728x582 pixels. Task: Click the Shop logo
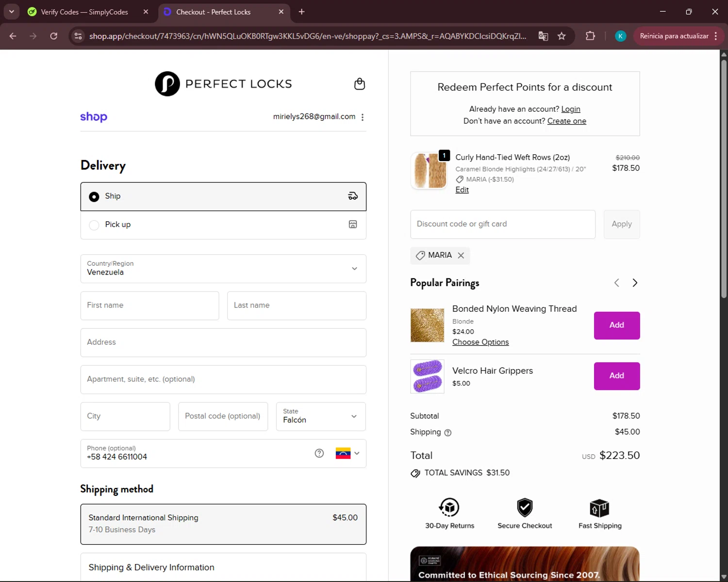coord(94,117)
